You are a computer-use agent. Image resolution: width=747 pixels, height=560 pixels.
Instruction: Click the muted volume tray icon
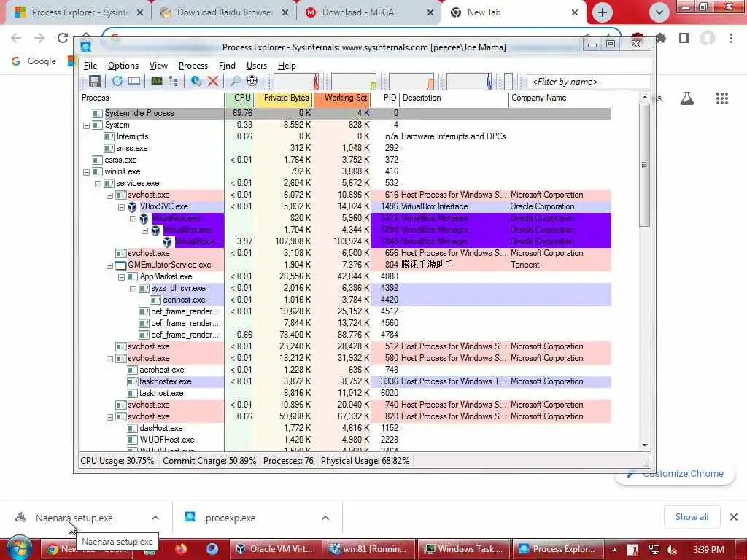672,550
